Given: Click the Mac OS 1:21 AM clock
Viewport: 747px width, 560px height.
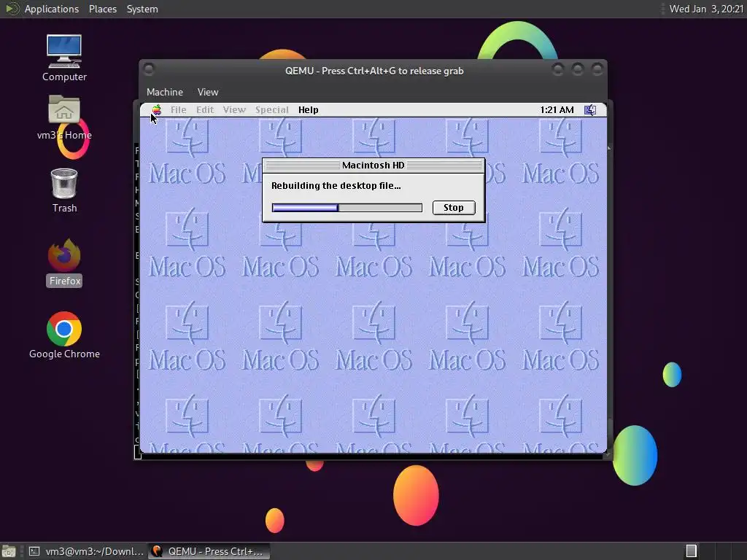Looking at the screenshot, I should [x=557, y=110].
